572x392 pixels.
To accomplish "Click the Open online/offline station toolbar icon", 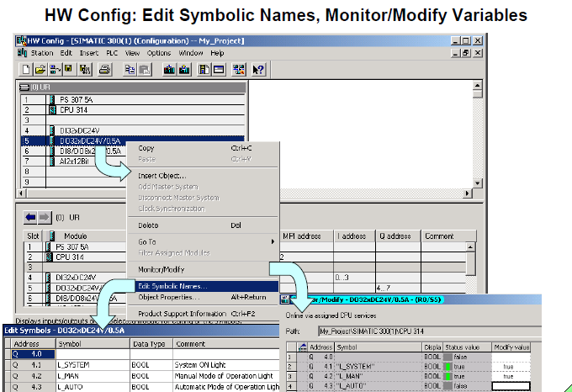I will [55, 69].
